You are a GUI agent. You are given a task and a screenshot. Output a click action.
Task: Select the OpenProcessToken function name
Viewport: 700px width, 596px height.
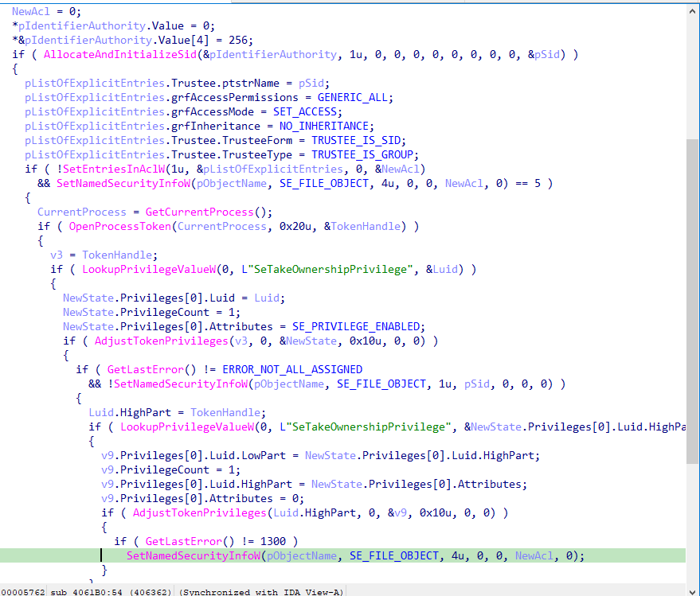tap(120, 227)
